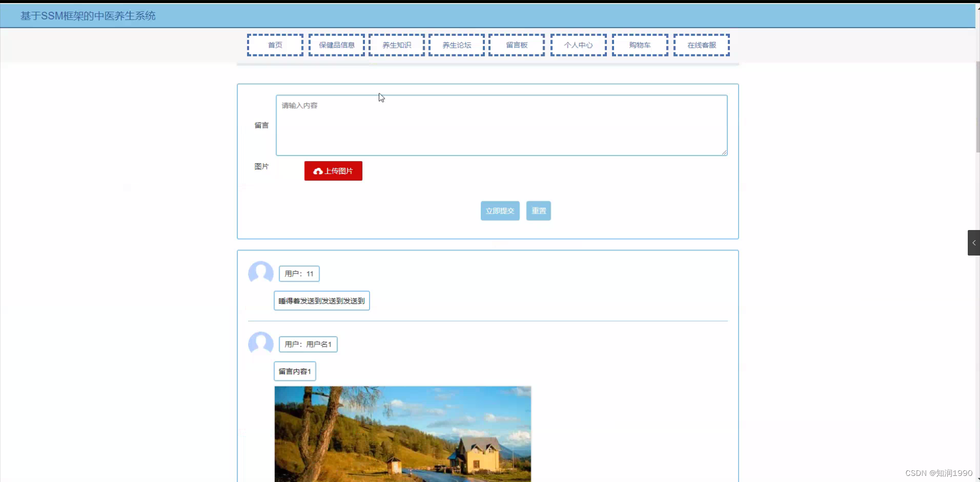Screen dimensions: 980x482
Task: Click user 11's avatar icon
Action: coord(261,273)
